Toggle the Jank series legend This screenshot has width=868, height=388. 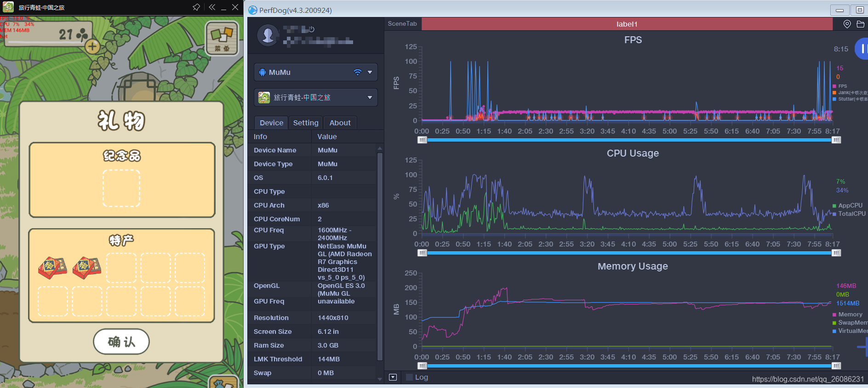pyautogui.click(x=850, y=93)
